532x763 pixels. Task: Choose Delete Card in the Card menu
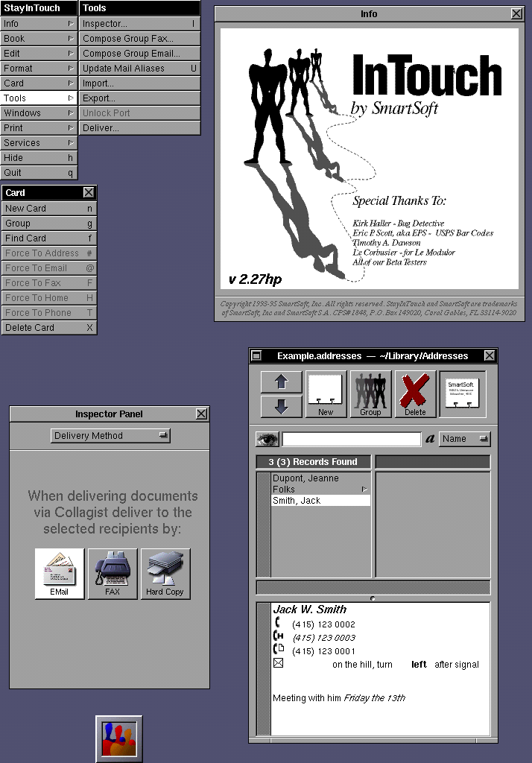pyautogui.click(x=49, y=328)
